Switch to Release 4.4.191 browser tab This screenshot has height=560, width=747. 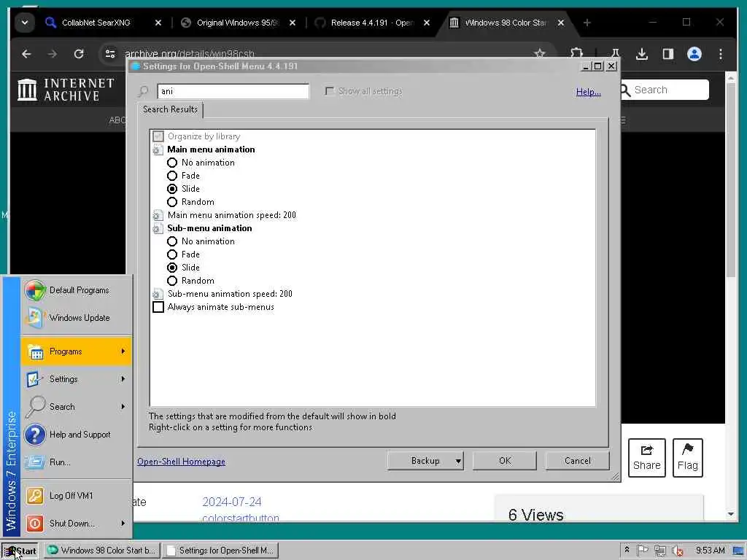pyautogui.click(x=372, y=23)
